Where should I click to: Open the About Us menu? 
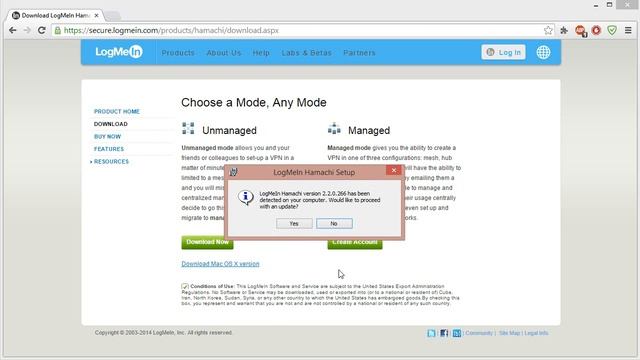point(224,53)
